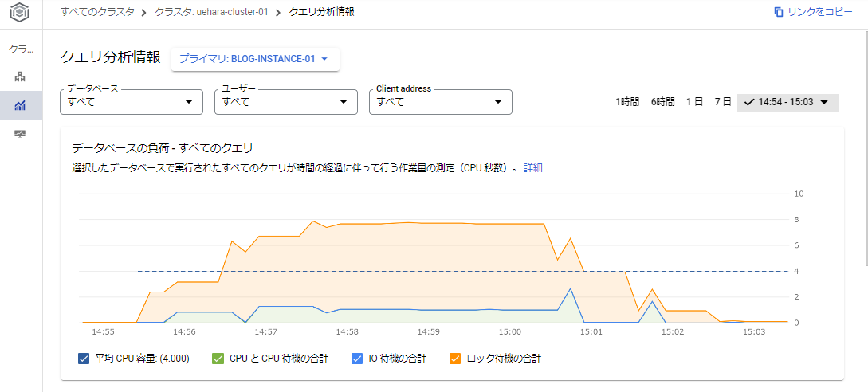The image size is (868, 392).
Task: Switch to the 7 日 time range
Action: 722,102
